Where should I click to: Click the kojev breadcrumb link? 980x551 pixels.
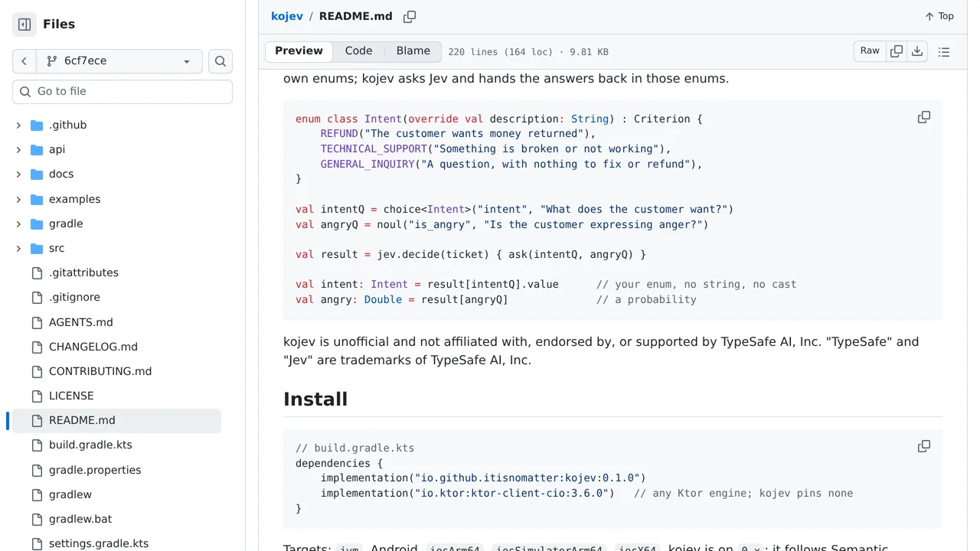287,16
